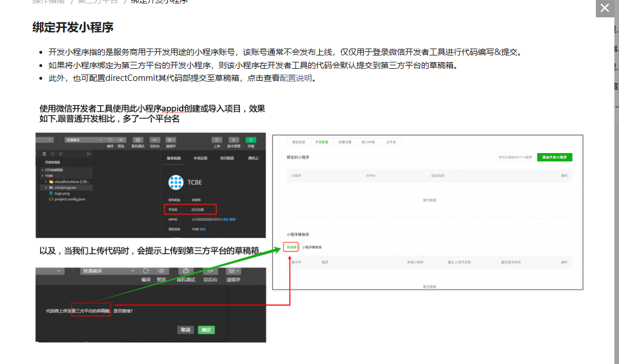Click the 最近提交时间 column header
Viewport: 619px width, 364px height.
(511, 262)
